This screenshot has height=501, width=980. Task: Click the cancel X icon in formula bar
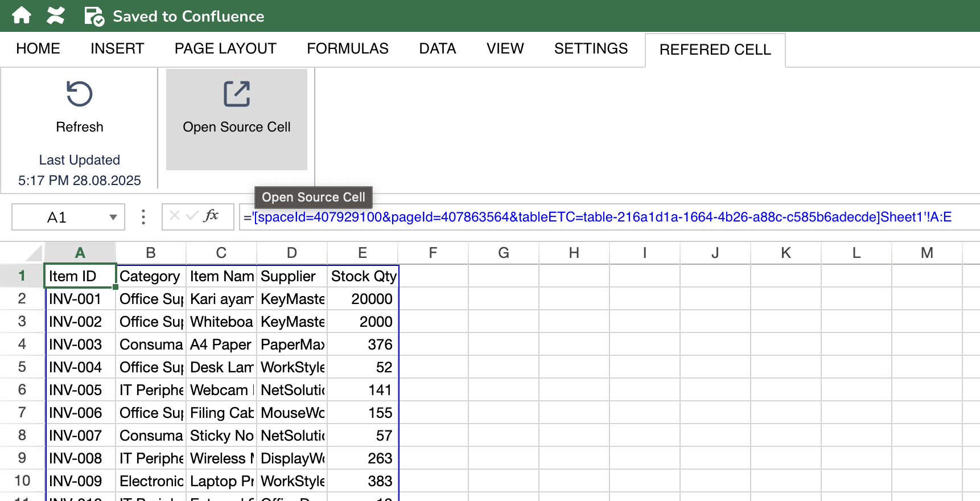[x=175, y=216]
